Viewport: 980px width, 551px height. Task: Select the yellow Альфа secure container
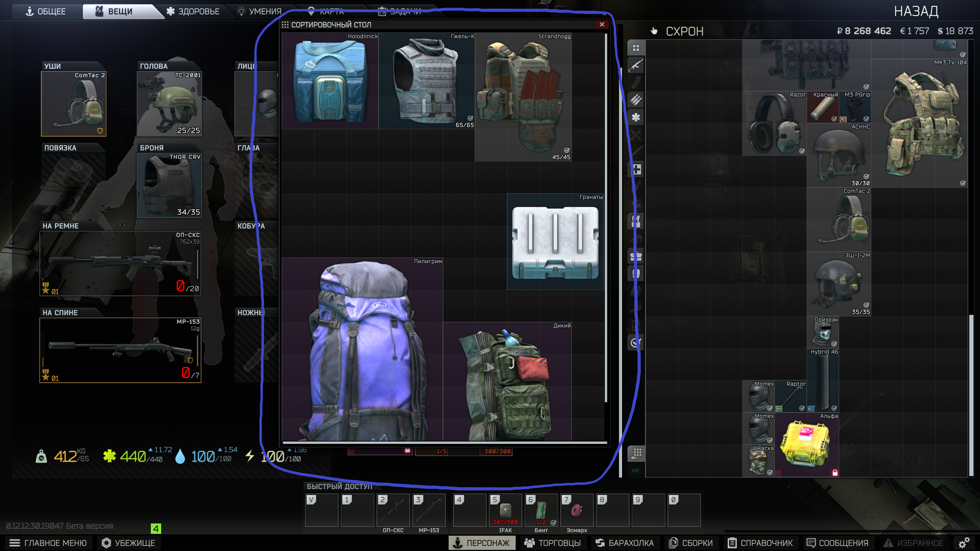807,444
